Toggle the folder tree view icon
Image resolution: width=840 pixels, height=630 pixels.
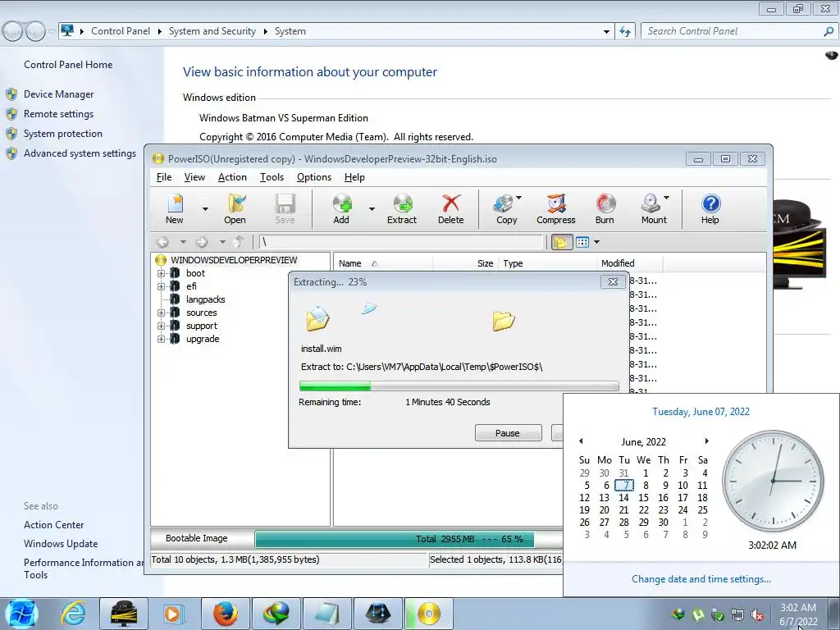[x=561, y=242]
